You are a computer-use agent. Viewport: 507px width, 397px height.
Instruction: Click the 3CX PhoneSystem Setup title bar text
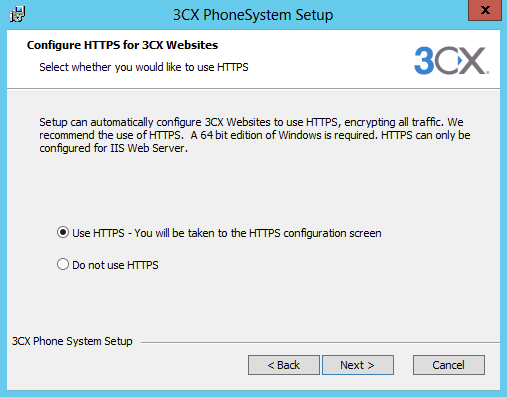[253, 15]
